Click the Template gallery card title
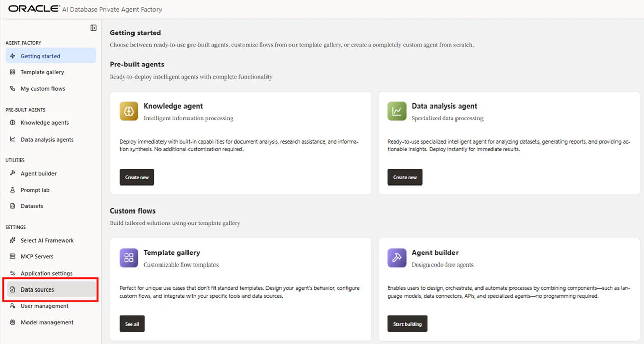Viewport: 644px width, 344px height. [172, 253]
